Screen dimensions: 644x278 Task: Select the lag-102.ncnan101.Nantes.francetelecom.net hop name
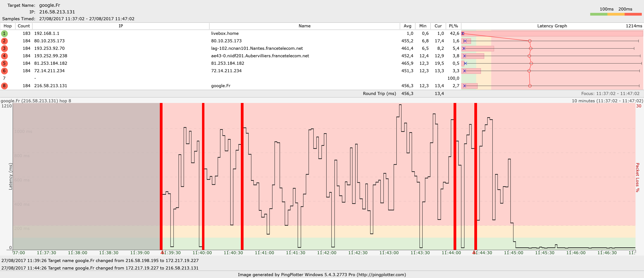point(257,48)
